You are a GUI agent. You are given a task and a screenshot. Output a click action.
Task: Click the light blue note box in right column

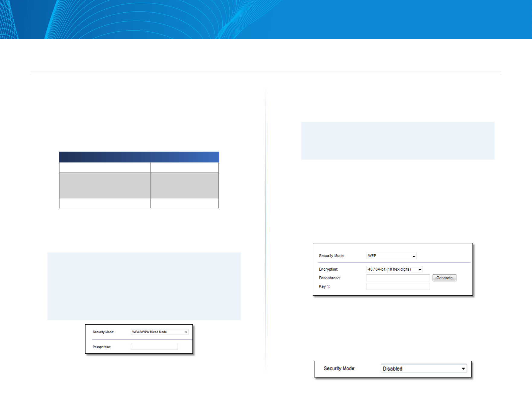(x=398, y=141)
